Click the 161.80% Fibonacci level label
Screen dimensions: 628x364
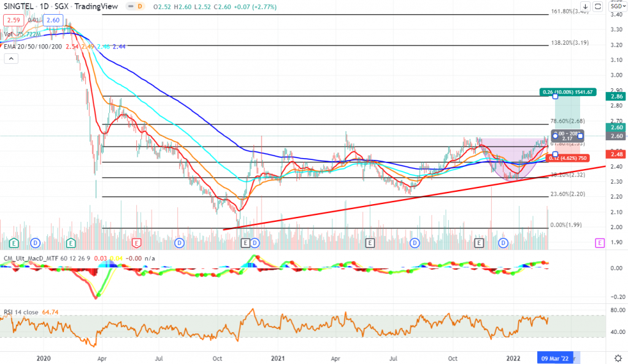(570, 11)
